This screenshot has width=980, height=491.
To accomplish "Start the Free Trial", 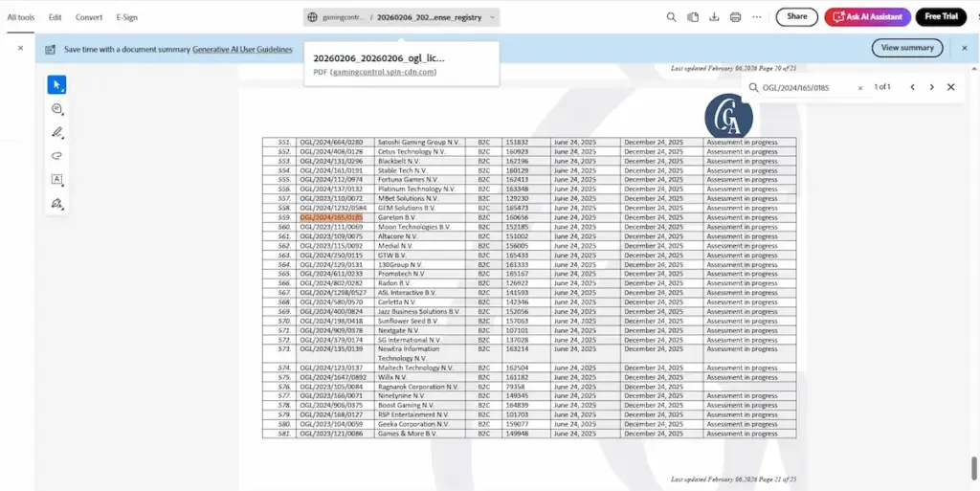I will tap(942, 17).
